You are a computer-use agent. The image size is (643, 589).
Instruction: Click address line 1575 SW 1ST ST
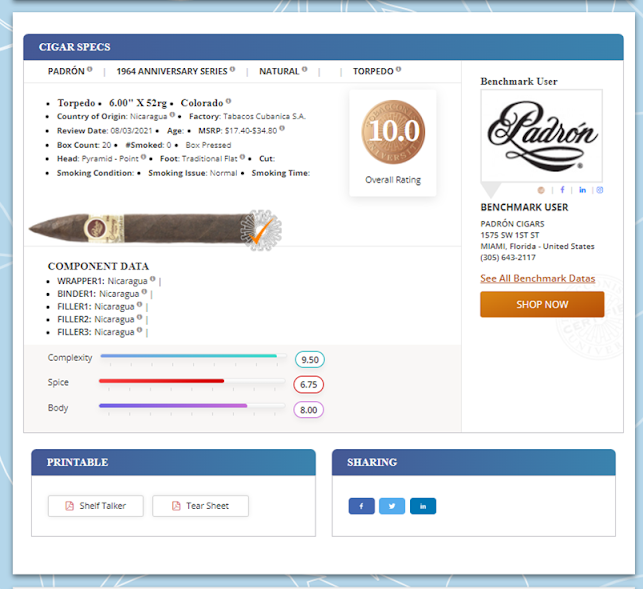510,235
